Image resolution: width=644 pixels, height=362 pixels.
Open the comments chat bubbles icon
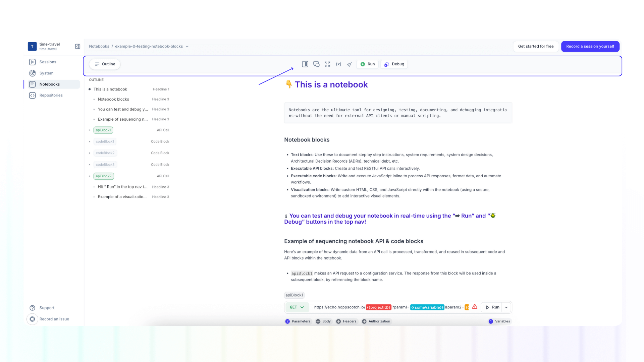316,64
